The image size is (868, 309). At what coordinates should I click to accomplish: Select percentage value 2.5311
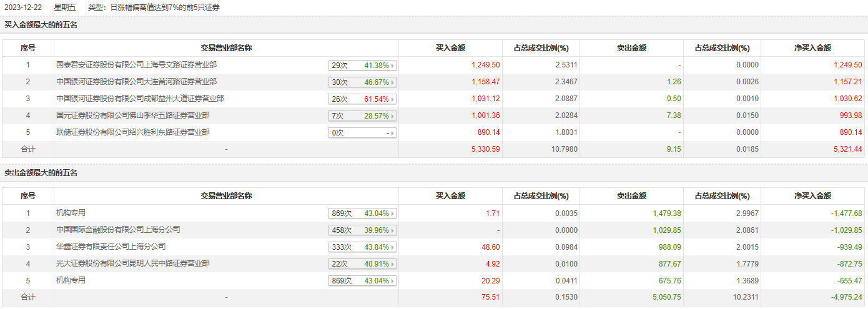566,65
